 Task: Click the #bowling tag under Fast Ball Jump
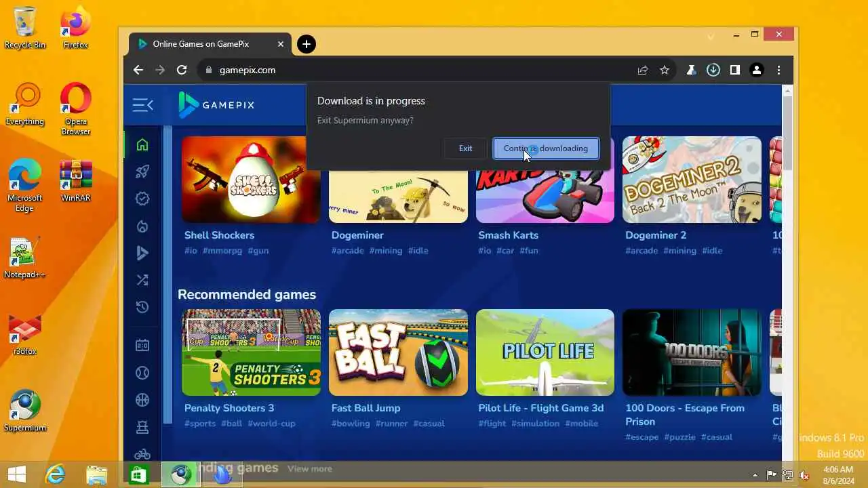(351, 424)
